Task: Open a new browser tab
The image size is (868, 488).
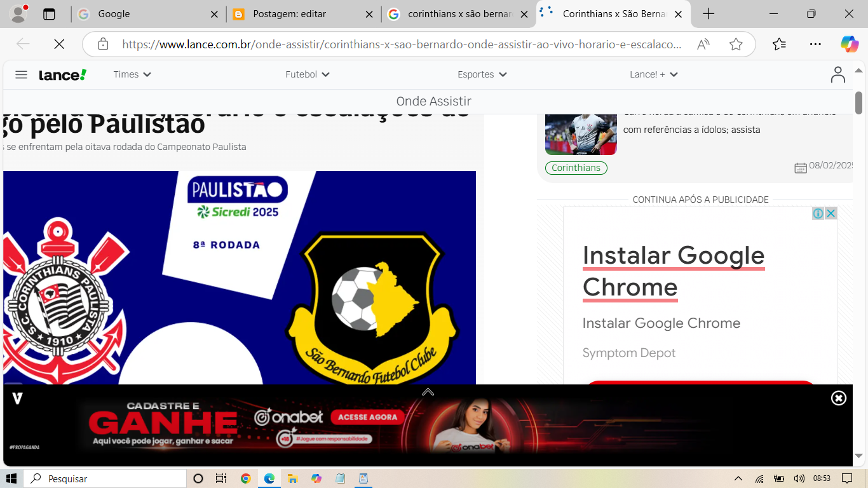Action: 709,14
